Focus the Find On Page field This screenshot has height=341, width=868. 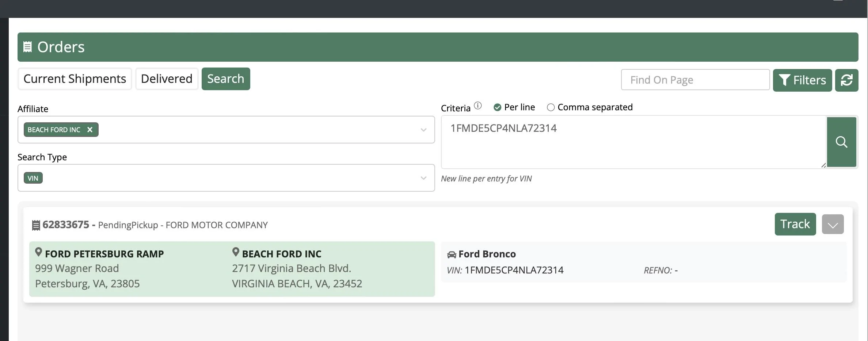695,80
